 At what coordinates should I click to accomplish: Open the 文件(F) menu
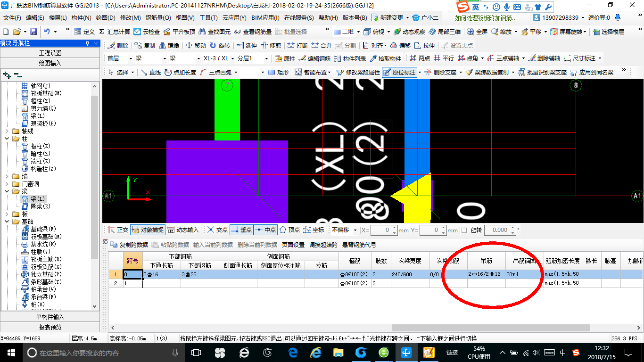click(12, 18)
